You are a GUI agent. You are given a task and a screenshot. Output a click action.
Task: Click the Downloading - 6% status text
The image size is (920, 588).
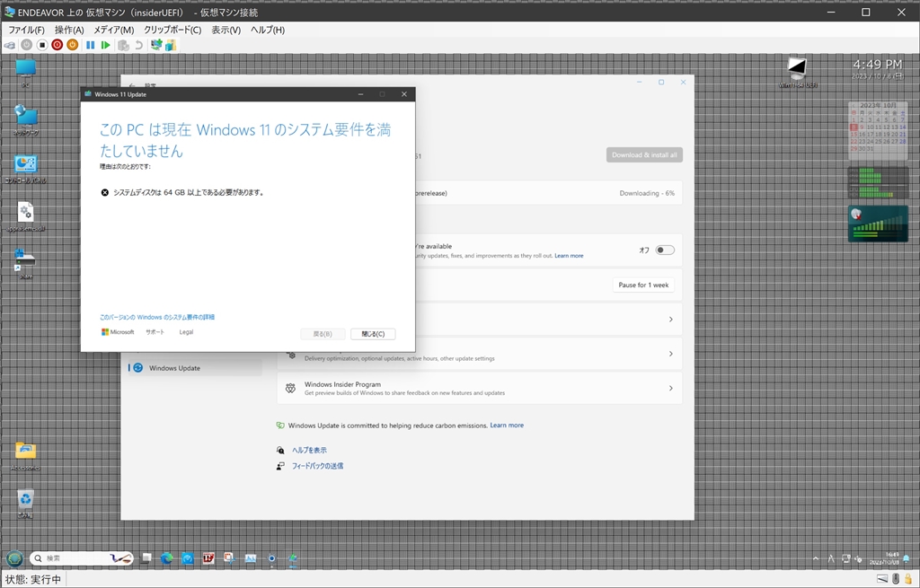coord(647,193)
